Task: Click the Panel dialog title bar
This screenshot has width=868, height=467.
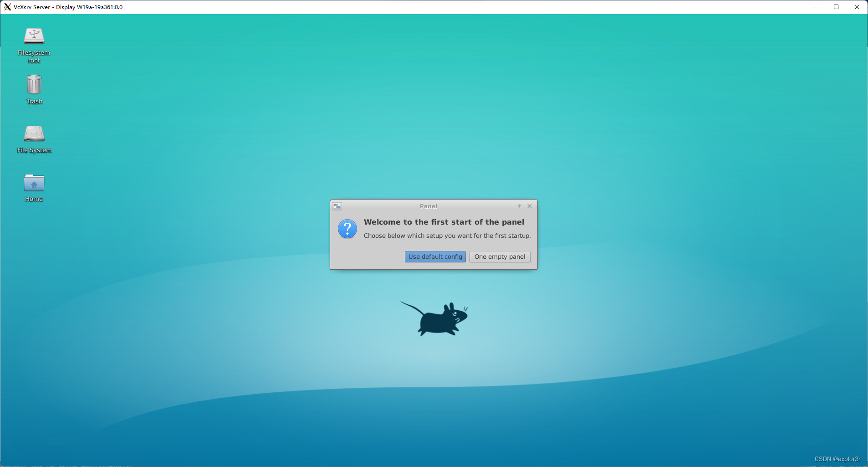Action: tap(429, 206)
